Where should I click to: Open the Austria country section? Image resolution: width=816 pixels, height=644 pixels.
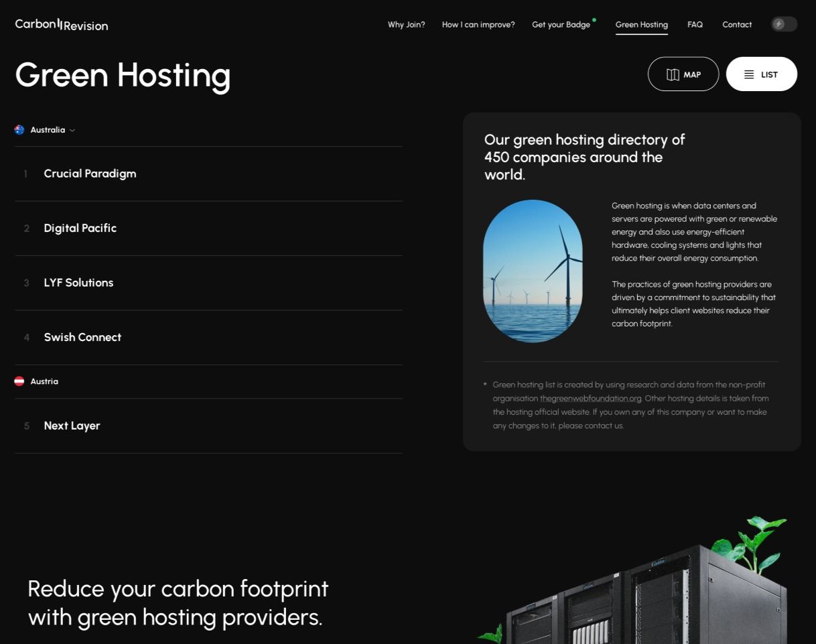point(44,381)
